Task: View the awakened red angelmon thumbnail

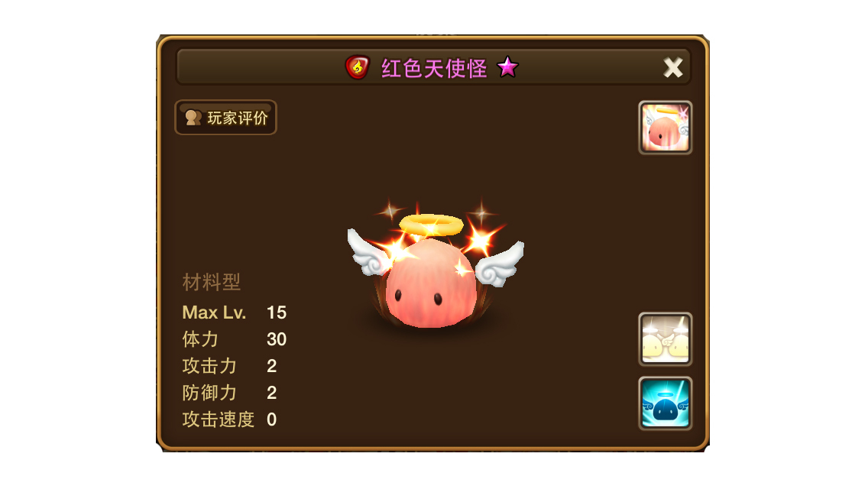Action: click(x=665, y=128)
